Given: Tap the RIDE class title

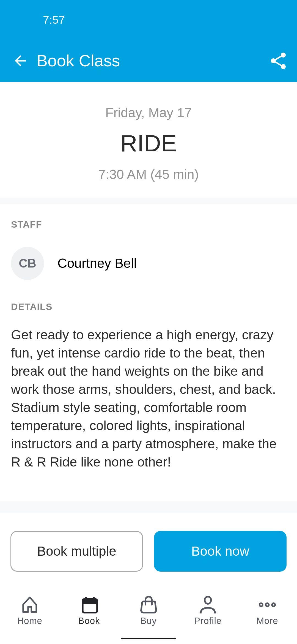Looking at the screenshot, I should pos(148,143).
